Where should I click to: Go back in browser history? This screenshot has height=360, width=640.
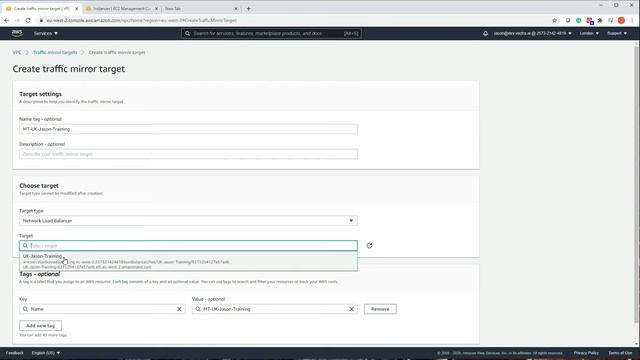(x=7, y=20)
